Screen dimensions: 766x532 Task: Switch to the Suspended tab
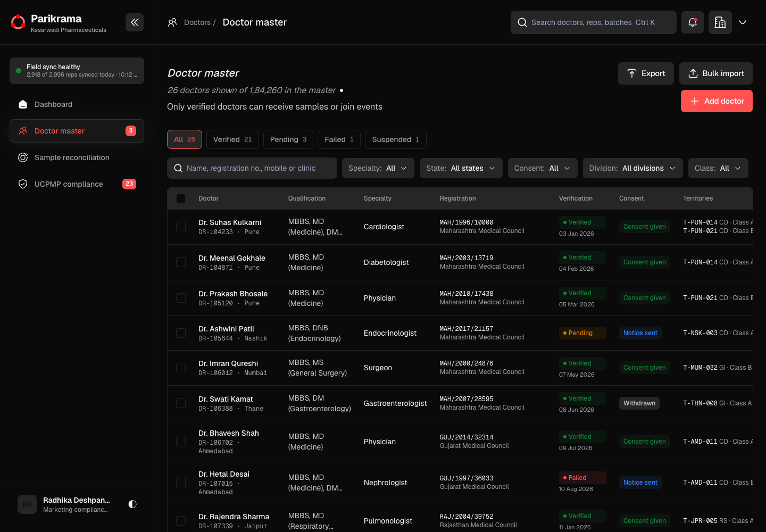click(396, 139)
